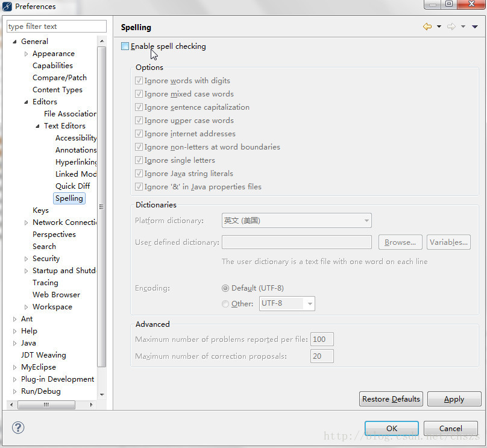Collapse the Text Editors tree node
The height and width of the screenshot is (448, 487).
click(37, 126)
